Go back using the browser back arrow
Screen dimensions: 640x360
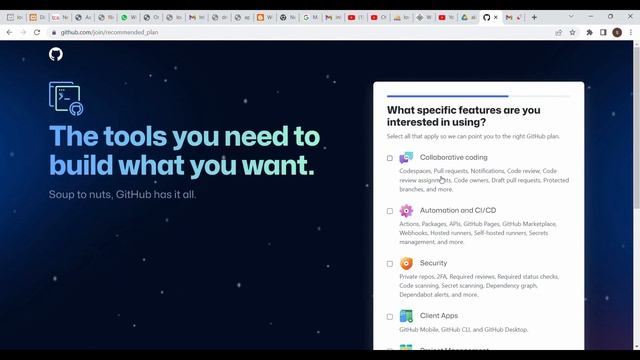point(9,32)
